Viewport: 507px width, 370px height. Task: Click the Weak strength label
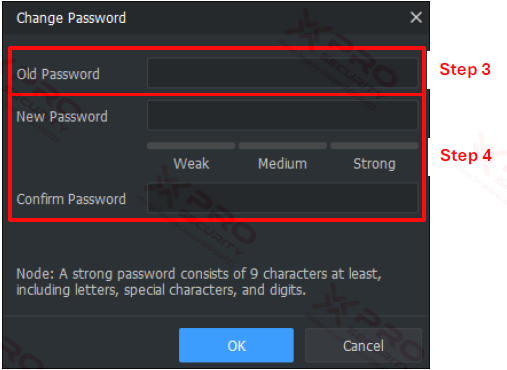pyautogui.click(x=191, y=164)
